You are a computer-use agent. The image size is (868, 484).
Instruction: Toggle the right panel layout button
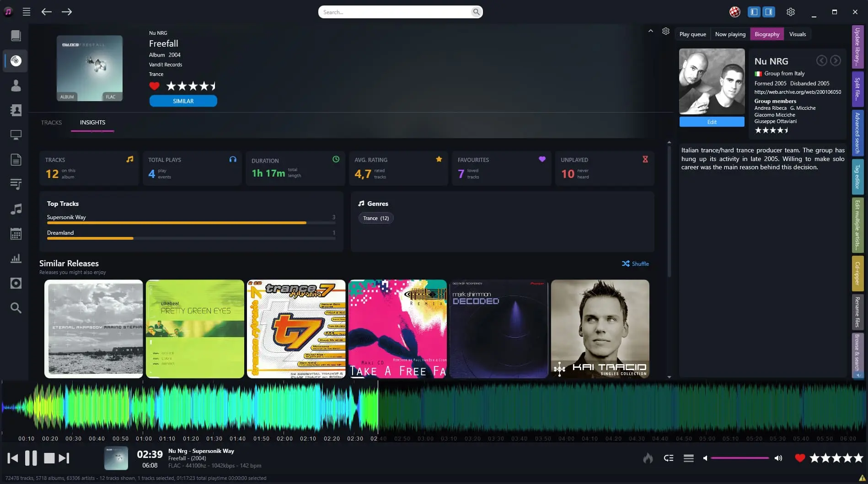click(769, 12)
